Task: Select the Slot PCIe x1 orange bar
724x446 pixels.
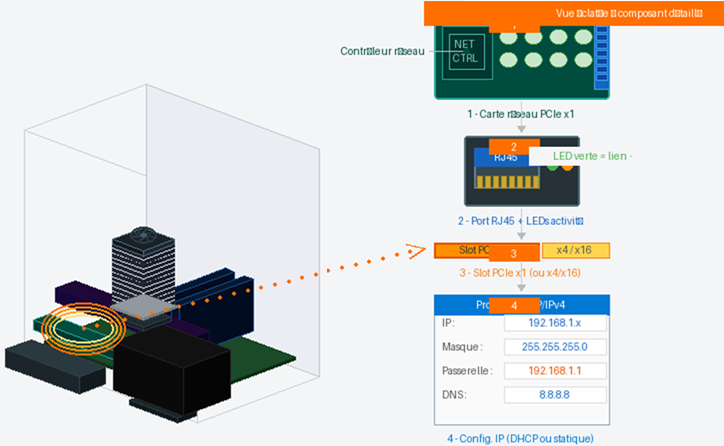Action: pyautogui.click(x=487, y=250)
